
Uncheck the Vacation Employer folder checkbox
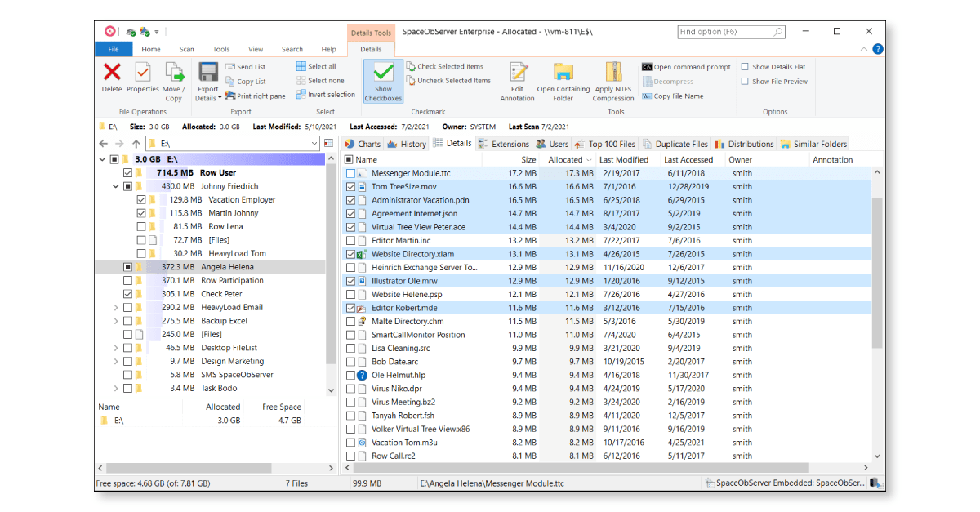tap(141, 200)
